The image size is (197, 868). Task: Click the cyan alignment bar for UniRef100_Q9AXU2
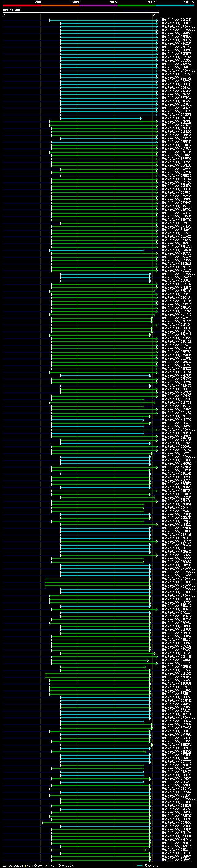pyautogui.click(x=103, y=20)
